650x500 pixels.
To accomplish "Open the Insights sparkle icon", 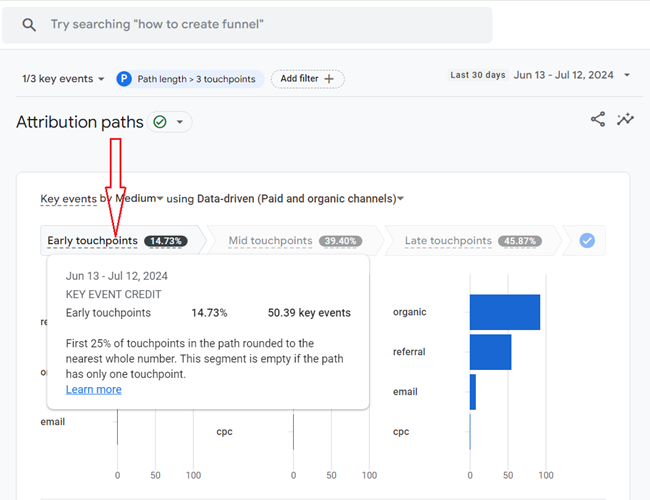I will click(625, 119).
